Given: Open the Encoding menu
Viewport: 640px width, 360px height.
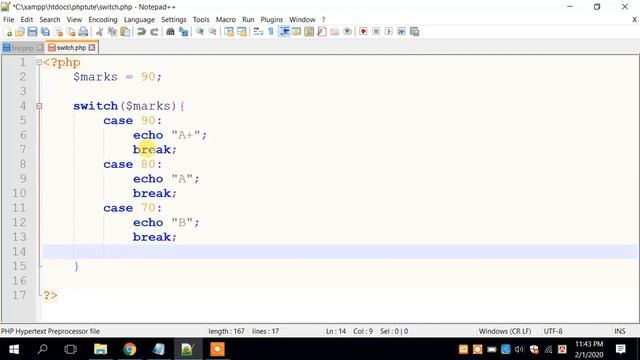Looking at the screenshot, I should (103, 20).
